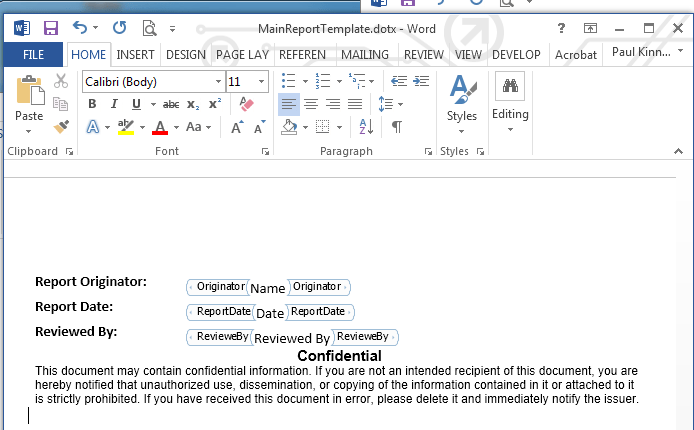This screenshot has width=694, height=430.
Task: Apply Shading paint bucket
Action: pyautogui.click(x=289, y=127)
